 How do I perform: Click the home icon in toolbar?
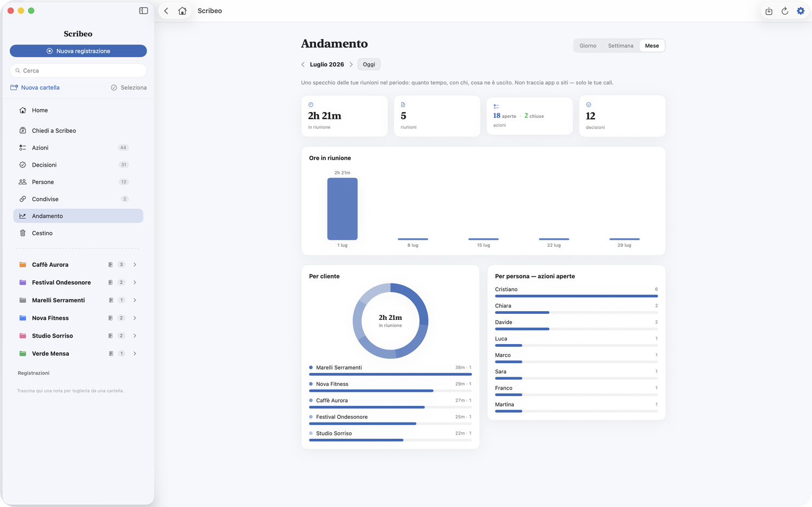182,11
